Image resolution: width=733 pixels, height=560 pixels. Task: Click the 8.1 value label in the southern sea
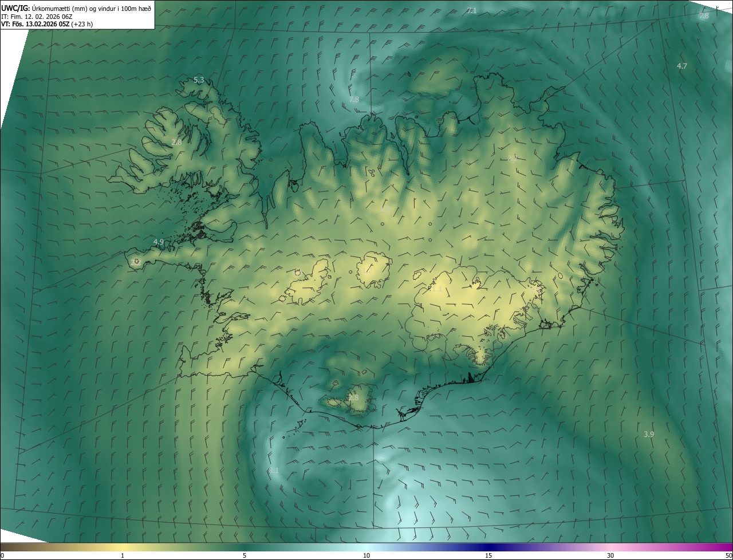point(274,471)
